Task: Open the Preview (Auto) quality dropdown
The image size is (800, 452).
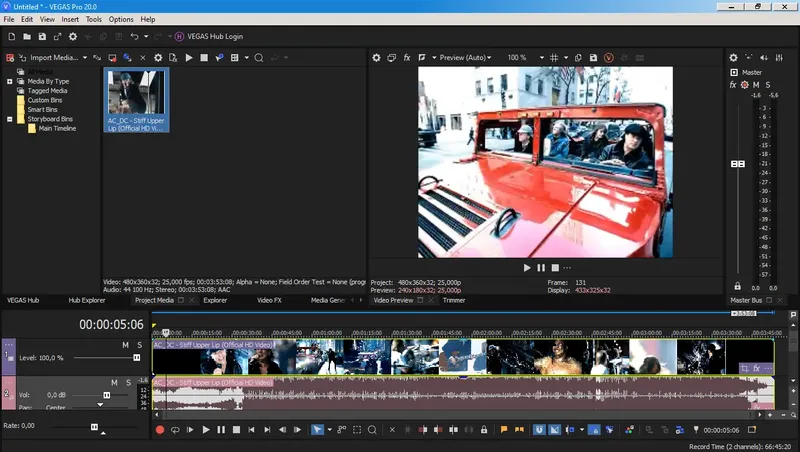Action: point(464,58)
